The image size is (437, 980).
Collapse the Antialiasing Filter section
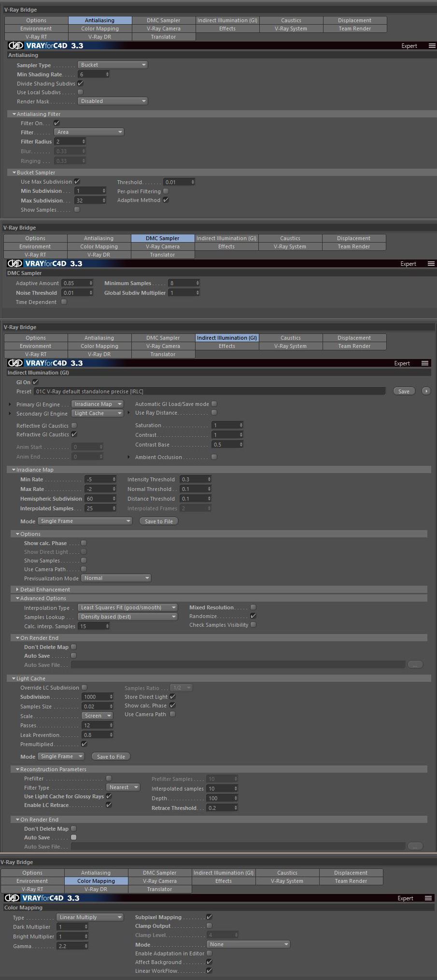click(x=14, y=114)
